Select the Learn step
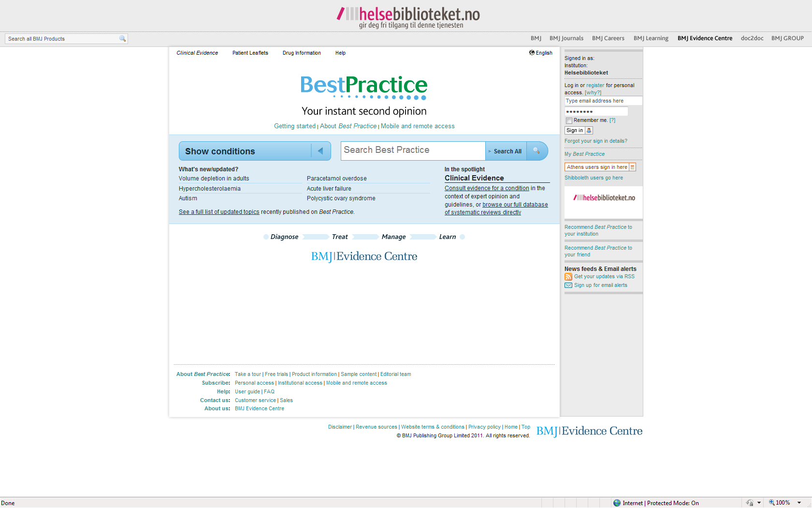Screen dimensions: 812x508 point(447,237)
